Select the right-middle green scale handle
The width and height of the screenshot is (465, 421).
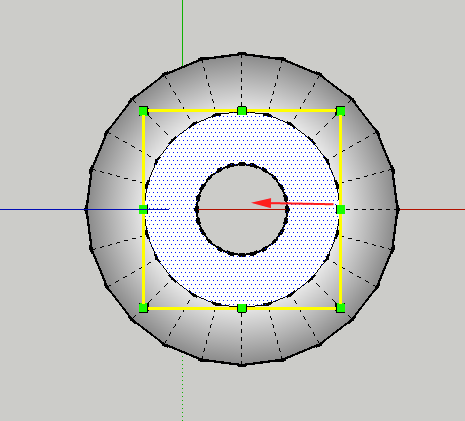pyautogui.click(x=341, y=209)
